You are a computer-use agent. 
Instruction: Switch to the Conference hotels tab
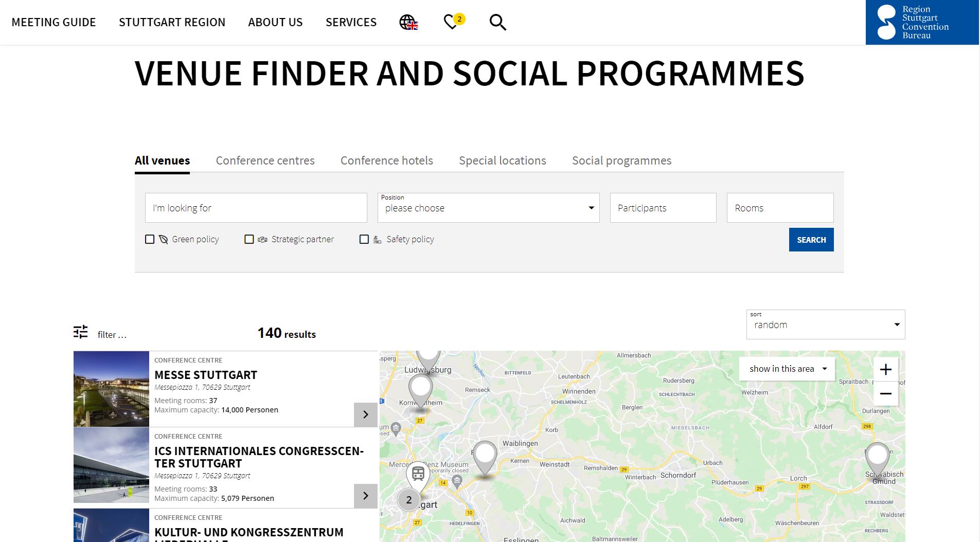pos(387,160)
